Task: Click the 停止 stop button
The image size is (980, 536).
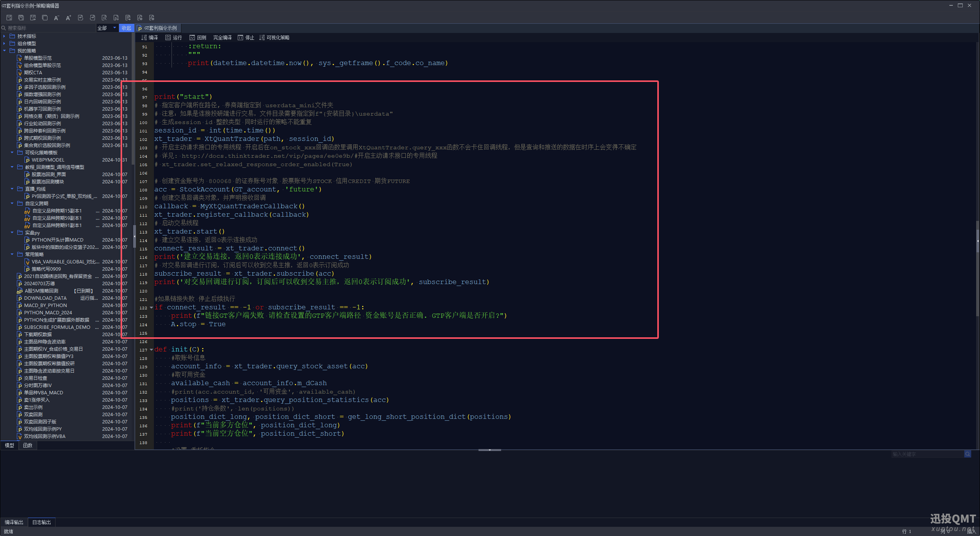Action: click(x=246, y=38)
